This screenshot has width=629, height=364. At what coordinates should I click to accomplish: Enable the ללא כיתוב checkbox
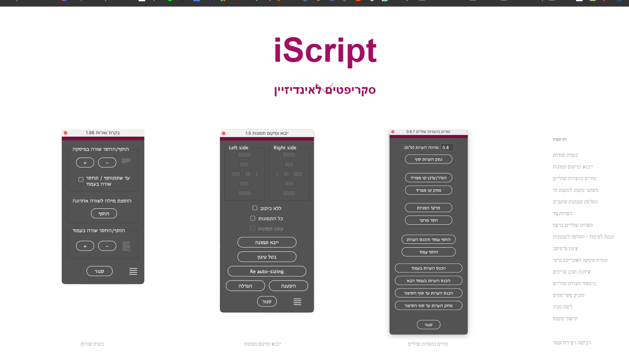pos(255,208)
